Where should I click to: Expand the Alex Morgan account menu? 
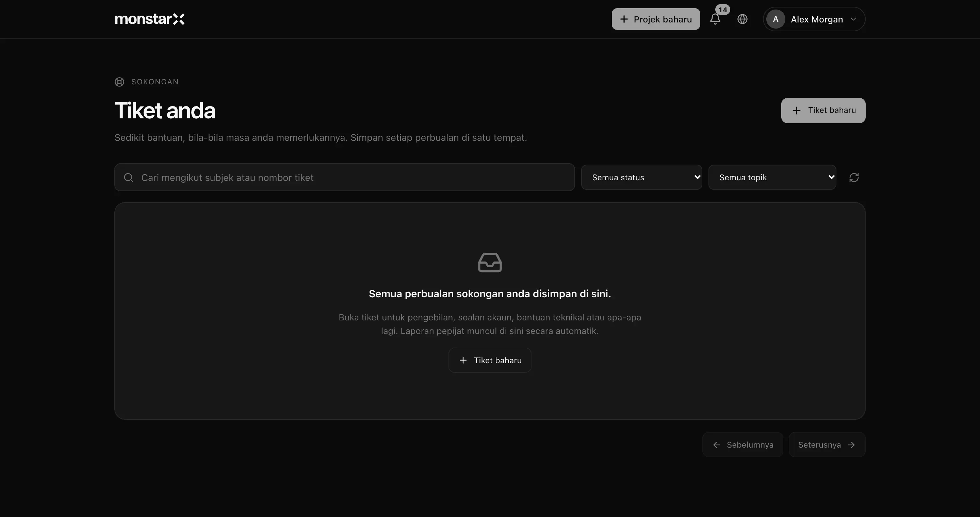coord(814,19)
